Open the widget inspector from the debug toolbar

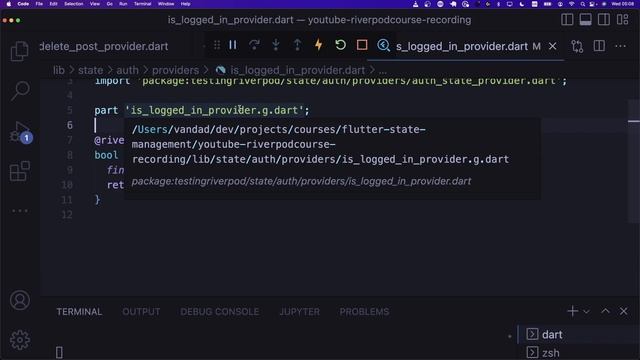point(383,45)
